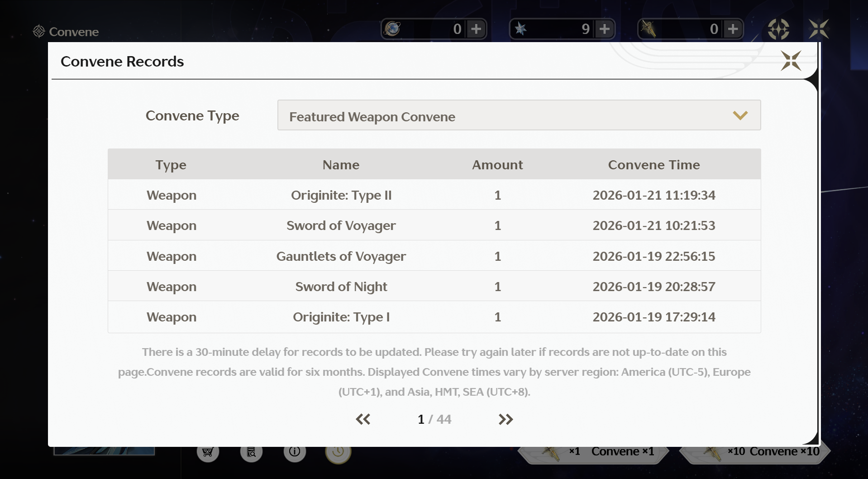Open the four-star compass icon in header

778,29
